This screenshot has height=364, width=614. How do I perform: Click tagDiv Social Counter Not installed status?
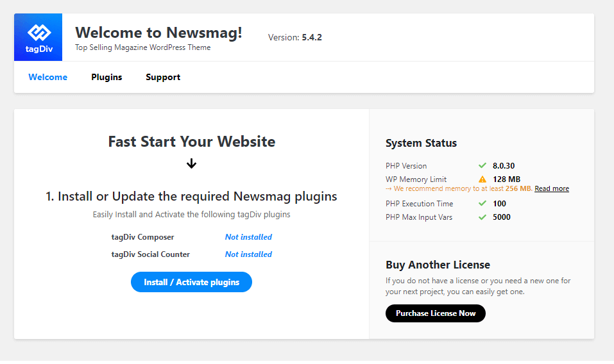coord(248,254)
